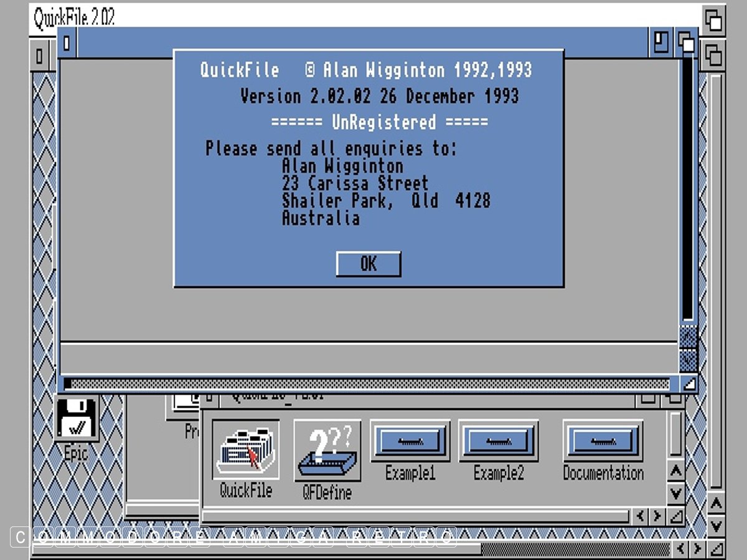Select the QuickFile program icon
This screenshot has height=560, width=747.
coord(246,450)
